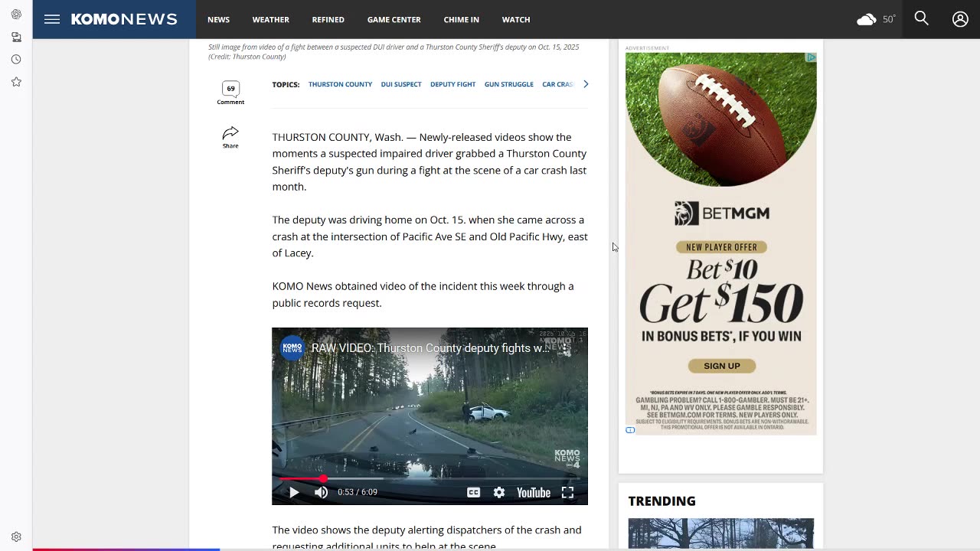Open the site search magnifier
The width and height of the screenshot is (980, 551).
click(922, 18)
